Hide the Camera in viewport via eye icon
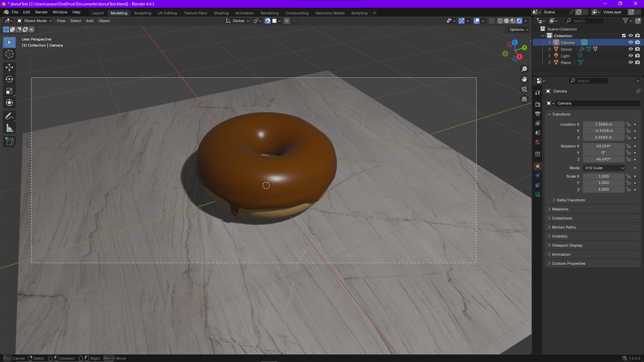 (x=631, y=42)
